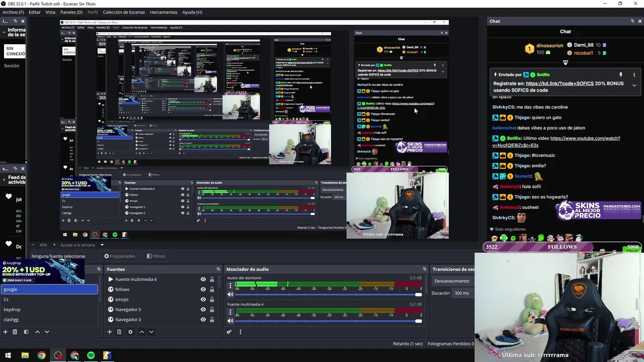Select the google scene
Viewport: 644px width, 362px height.
49,290
